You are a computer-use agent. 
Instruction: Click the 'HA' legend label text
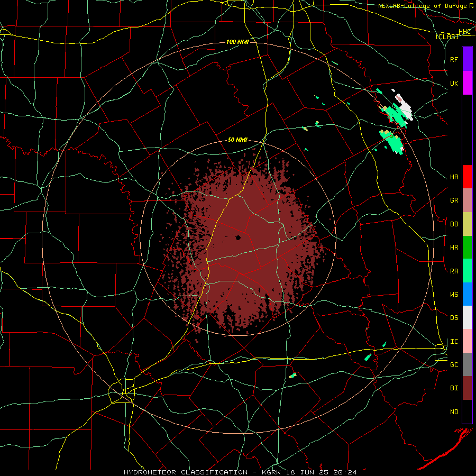[x=454, y=177]
